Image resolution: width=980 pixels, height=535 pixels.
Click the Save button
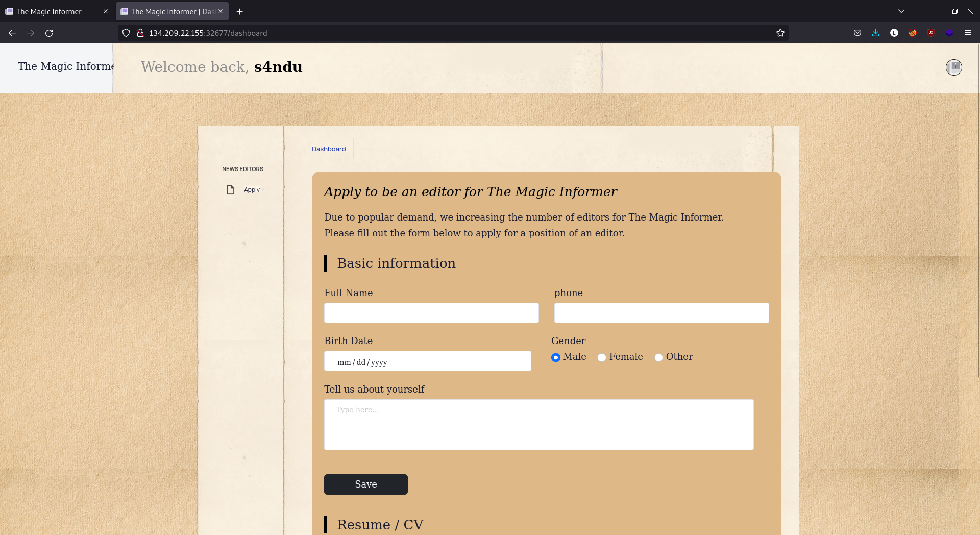(x=365, y=484)
